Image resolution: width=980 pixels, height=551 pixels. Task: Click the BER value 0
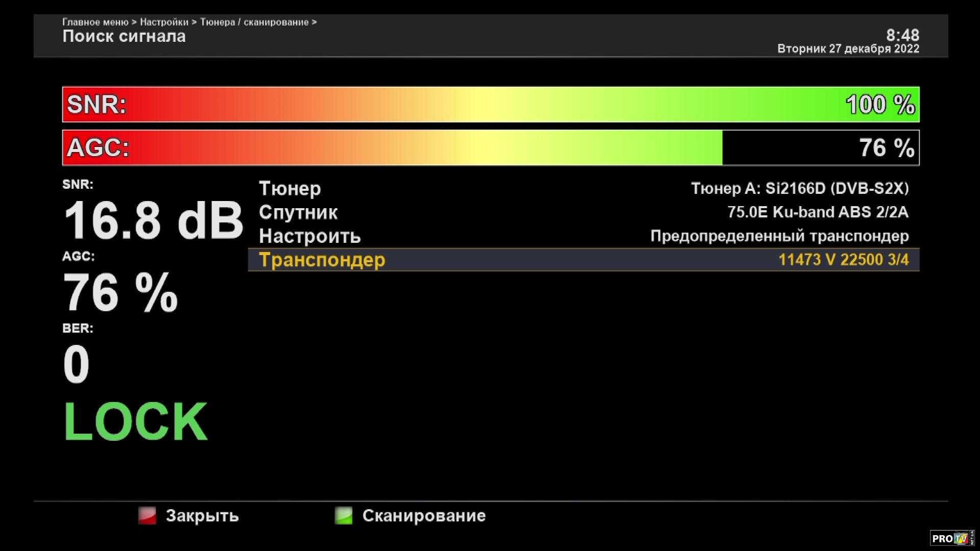click(x=76, y=364)
